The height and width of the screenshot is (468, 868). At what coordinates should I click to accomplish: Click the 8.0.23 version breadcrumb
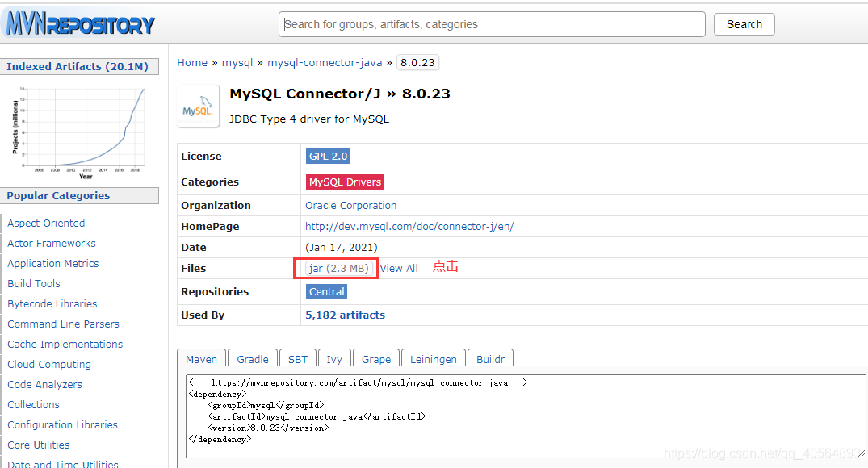click(x=417, y=62)
